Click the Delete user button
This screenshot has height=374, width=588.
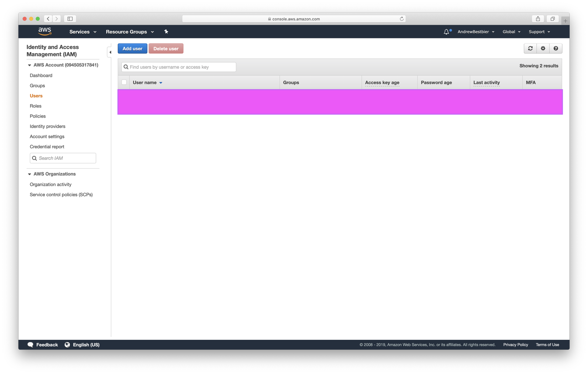click(x=166, y=48)
